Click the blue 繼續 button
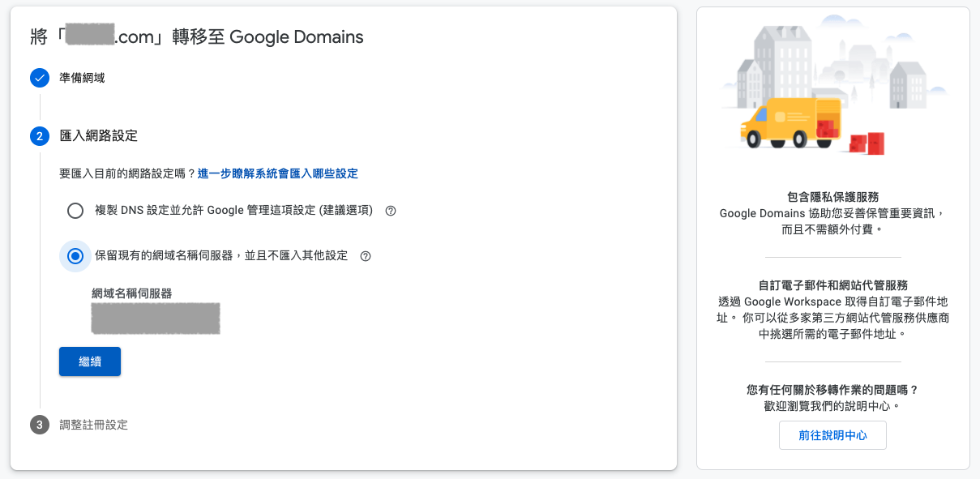The image size is (980, 479). tap(89, 361)
